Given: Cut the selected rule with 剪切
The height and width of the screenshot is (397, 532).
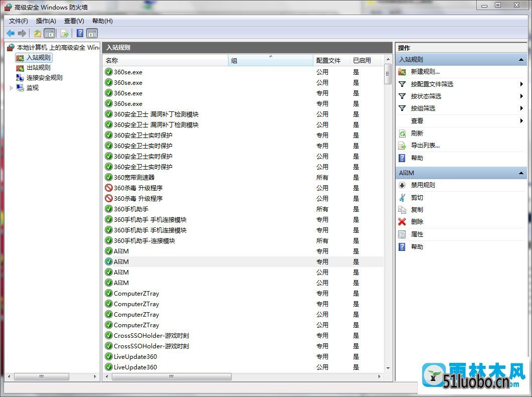Looking at the screenshot, I should coord(417,198).
